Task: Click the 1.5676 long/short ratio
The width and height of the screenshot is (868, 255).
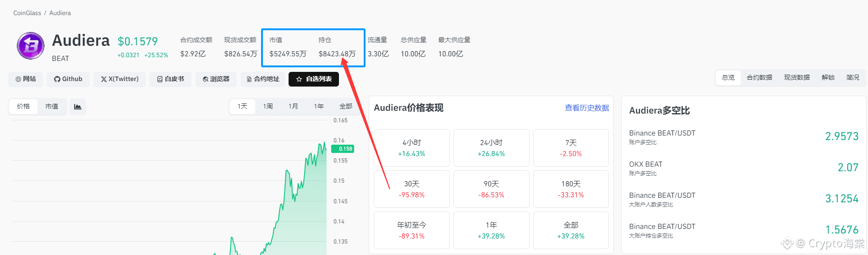Action: point(842,230)
